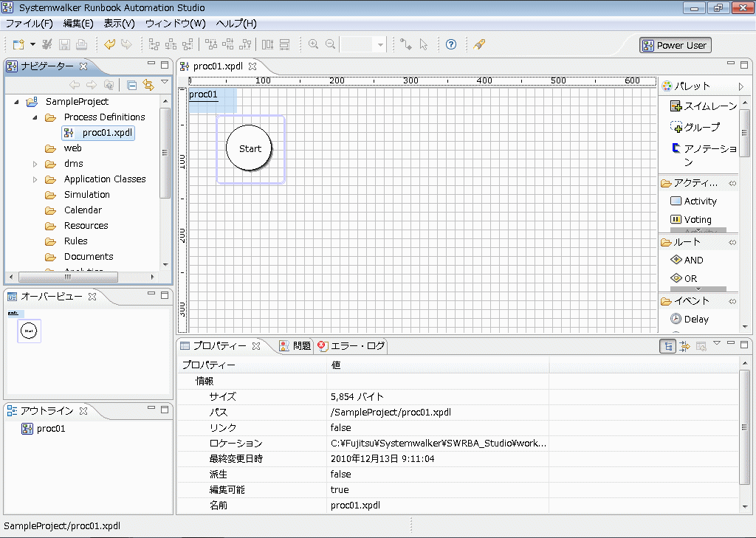Select the グループ palette tool
The width and height of the screenshot is (756, 538).
[695, 127]
